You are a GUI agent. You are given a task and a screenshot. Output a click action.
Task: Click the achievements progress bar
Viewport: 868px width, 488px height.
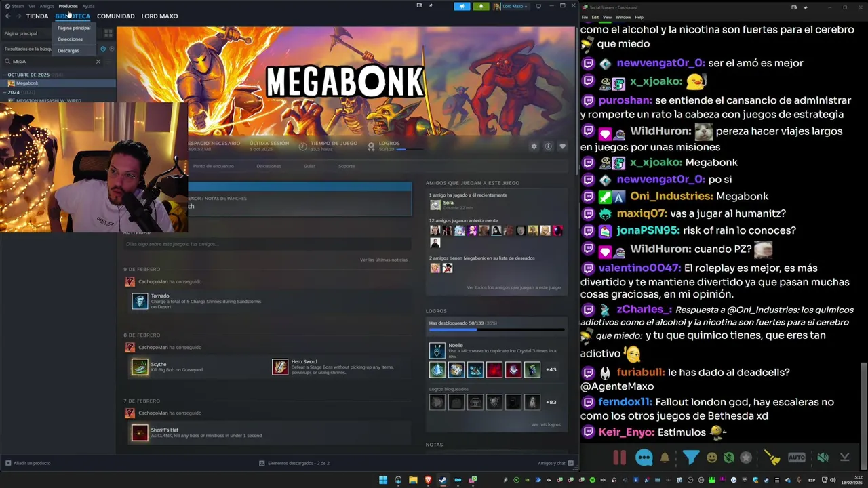tap(496, 330)
